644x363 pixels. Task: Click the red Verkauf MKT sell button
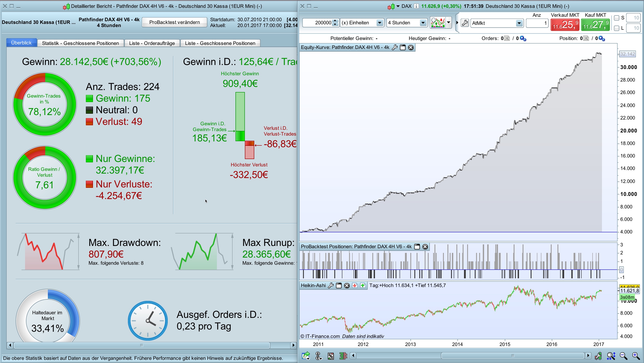(565, 25)
